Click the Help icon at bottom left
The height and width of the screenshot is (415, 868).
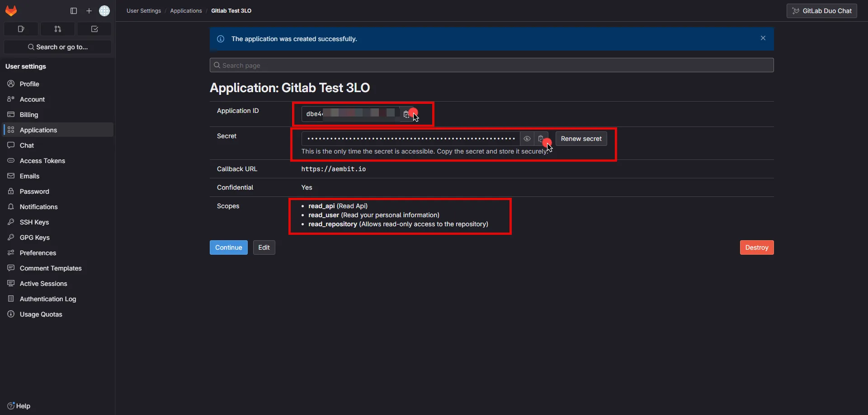(10, 406)
